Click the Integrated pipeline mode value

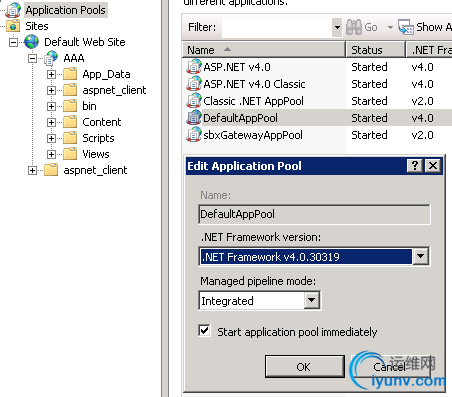227,301
